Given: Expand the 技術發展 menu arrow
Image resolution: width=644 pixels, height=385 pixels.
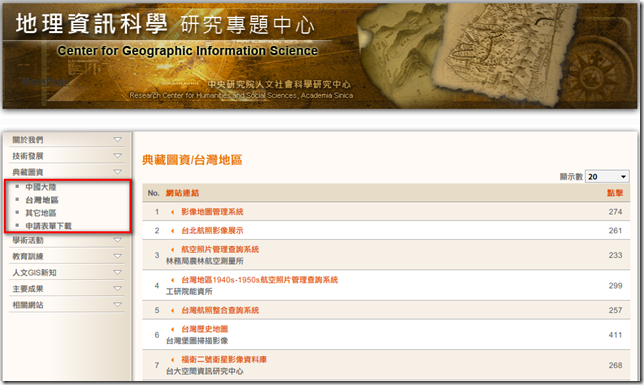Looking at the screenshot, I should point(117,156).
